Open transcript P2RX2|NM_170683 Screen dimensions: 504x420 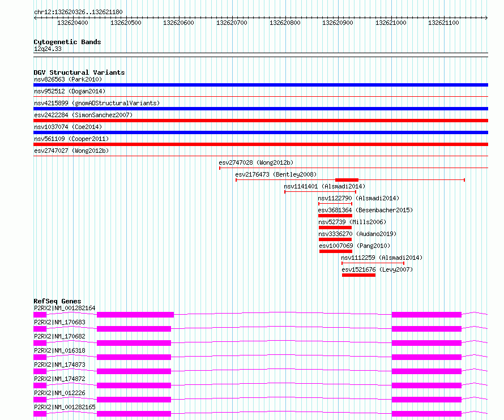tap(59, 322)
